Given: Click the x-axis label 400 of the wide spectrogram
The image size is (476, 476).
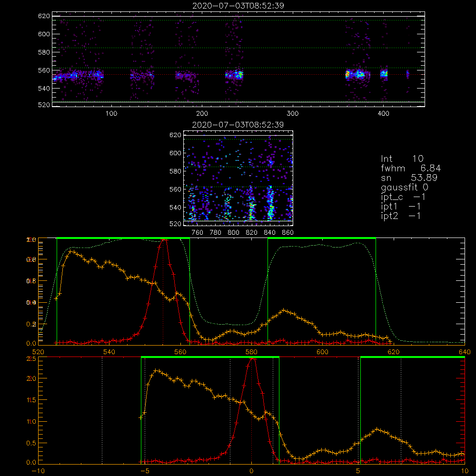Looking at the screenshot, I should point(383,114).
